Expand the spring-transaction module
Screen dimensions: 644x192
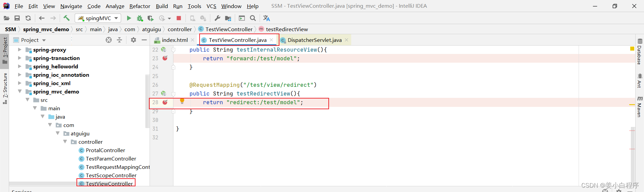point(19,58)
